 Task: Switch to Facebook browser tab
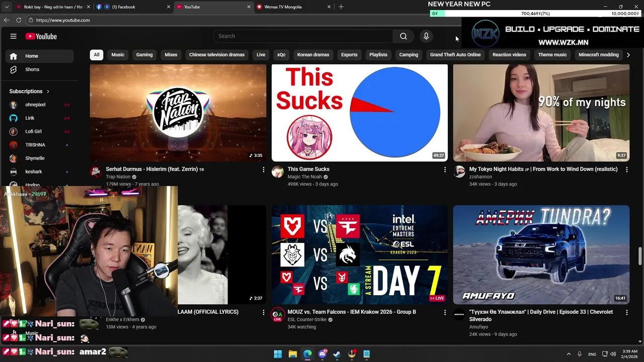133,7
